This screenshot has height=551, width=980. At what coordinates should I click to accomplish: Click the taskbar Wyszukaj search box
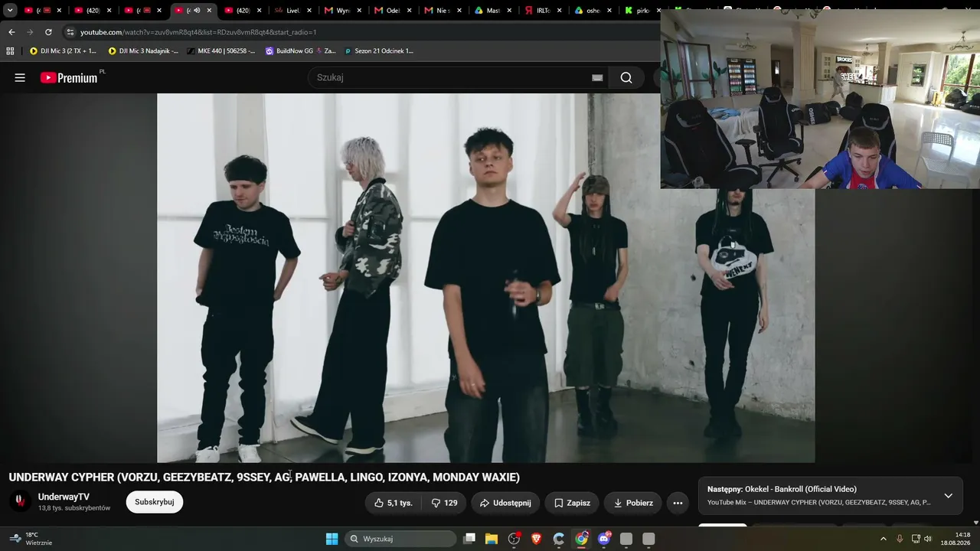400,539
